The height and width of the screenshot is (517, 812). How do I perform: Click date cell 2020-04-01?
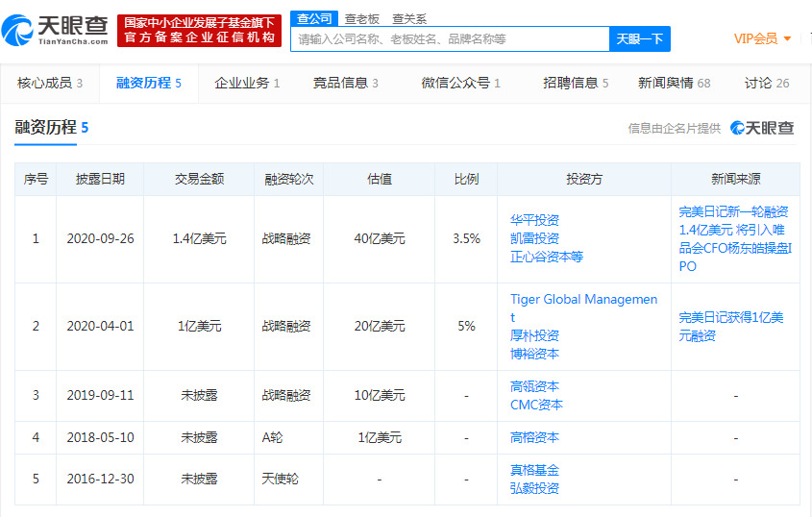[101, 327]
